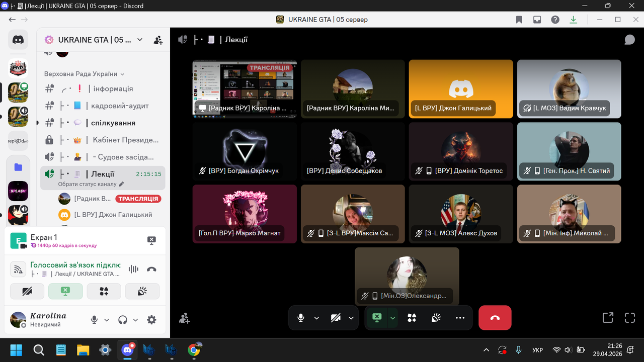Invite users with bottom-left add-person icon
Screen dimensions: 644x362
pos(185,318)
